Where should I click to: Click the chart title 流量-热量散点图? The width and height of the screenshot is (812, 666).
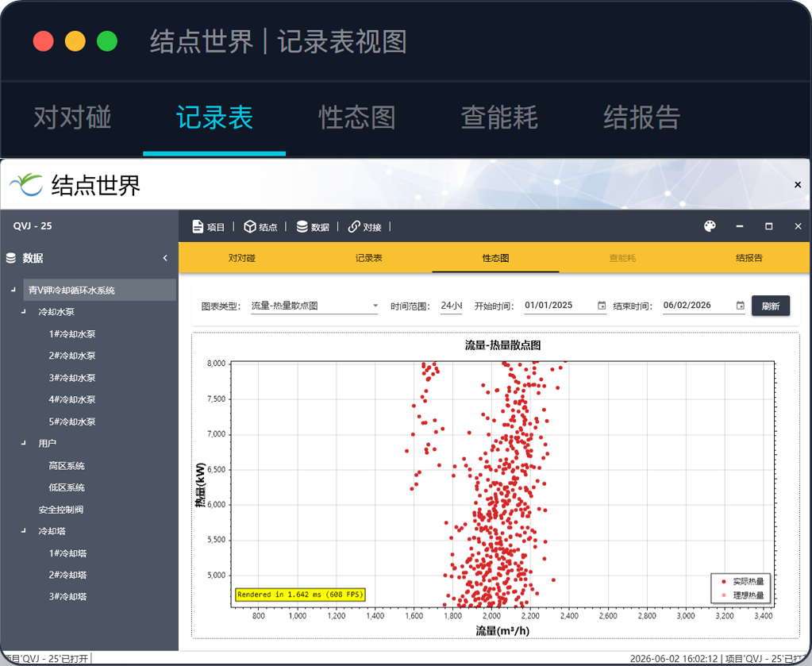coord(503,345)
